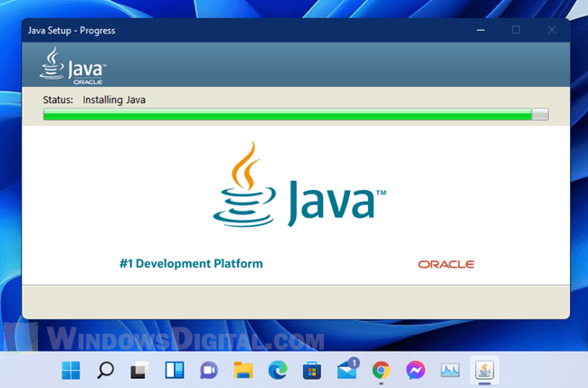Click the "Java Setup - Progress" window title
Viewport: 588px width, 388px height.
(x=71, y=31)
